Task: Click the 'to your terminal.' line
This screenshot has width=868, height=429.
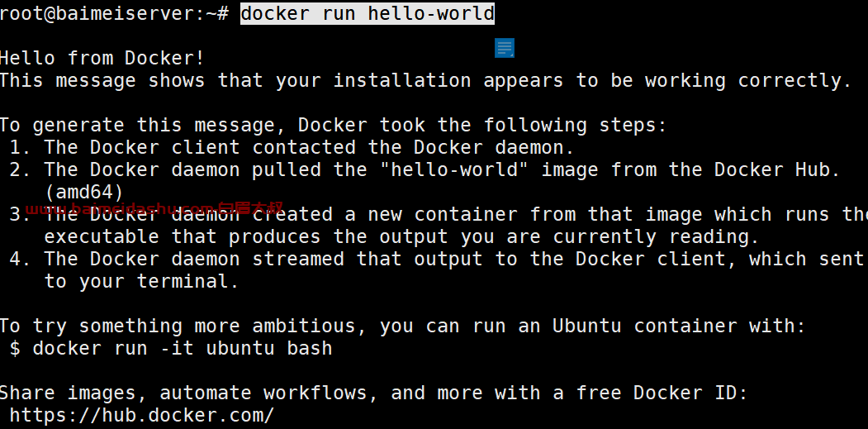Action: coord(142,281)
